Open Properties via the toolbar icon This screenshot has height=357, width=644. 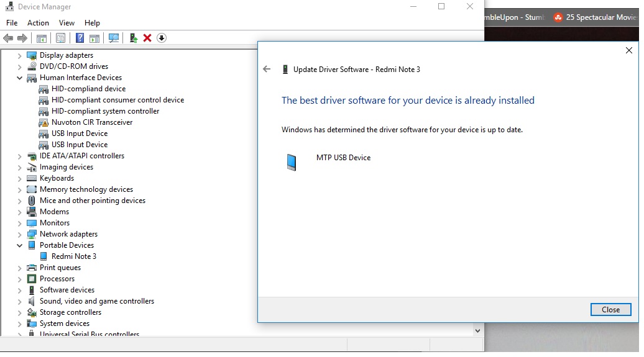(60, 38)
